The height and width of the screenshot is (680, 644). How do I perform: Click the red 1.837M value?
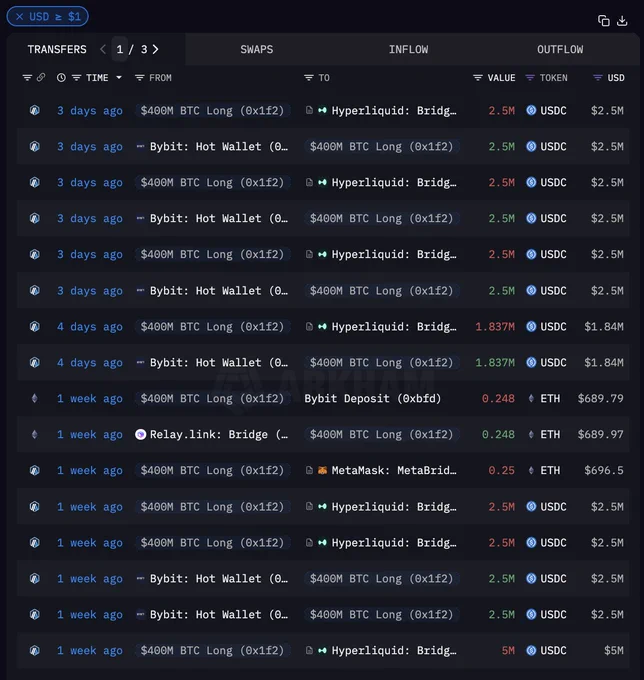(495, 327)
